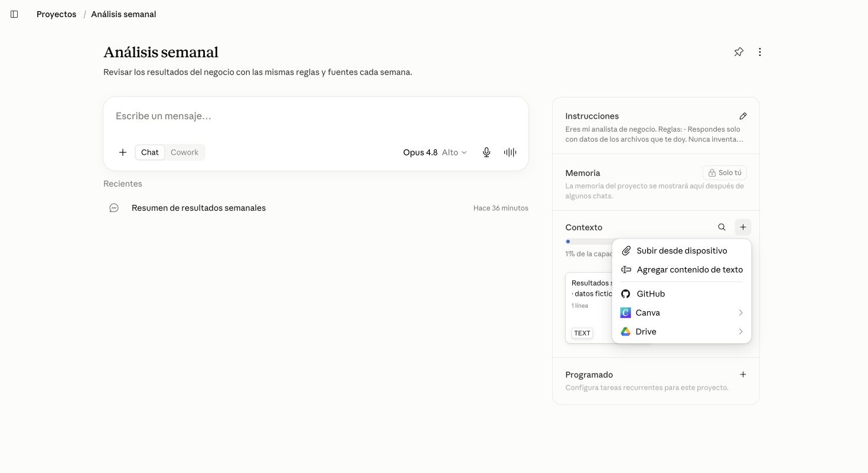
Task: Open the project options three-dot menu
Action: pos(760,52)
